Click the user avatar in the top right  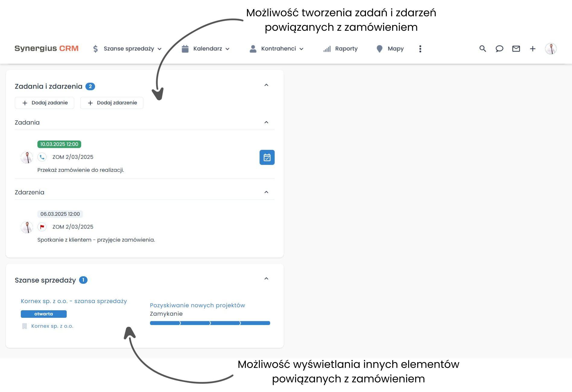point(551,49)
